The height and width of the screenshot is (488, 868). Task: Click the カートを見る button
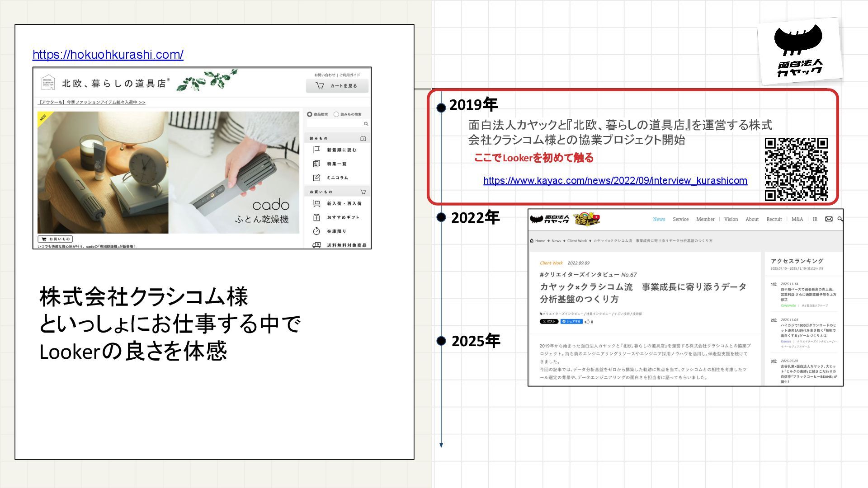point(337,86)
